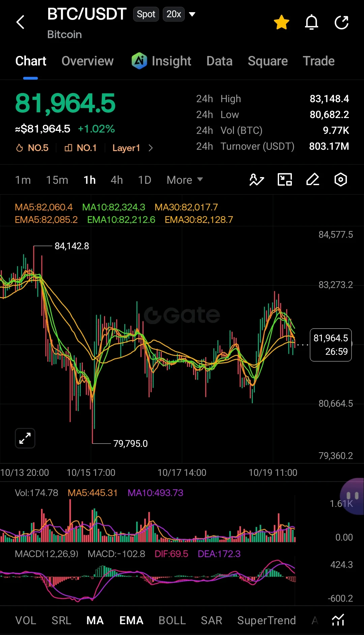Toggle the EMA indicator

pyautogui.click(x=131, y=620)
